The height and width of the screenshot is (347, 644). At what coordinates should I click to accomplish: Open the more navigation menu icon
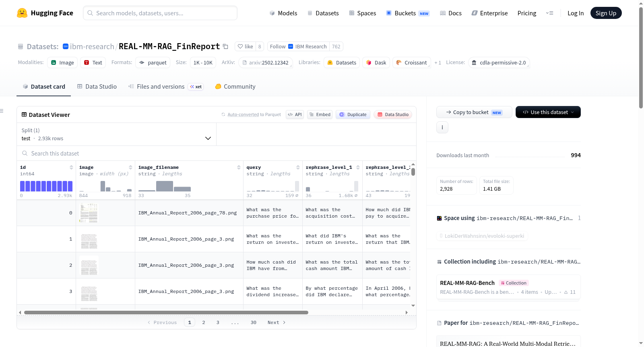tap(549, 13)
